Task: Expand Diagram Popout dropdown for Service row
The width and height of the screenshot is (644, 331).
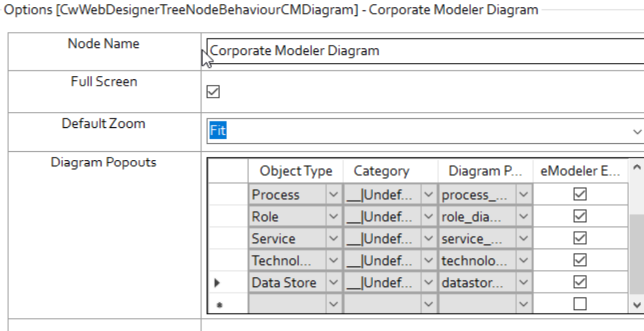Action: 523,239
